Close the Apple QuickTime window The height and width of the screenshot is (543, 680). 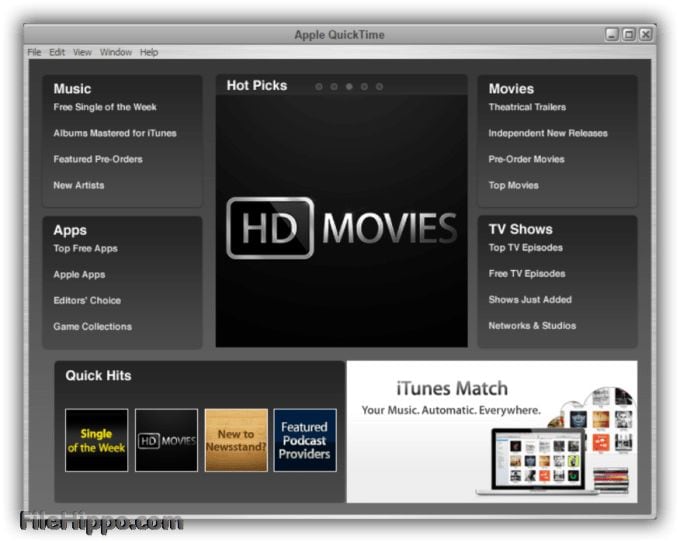(x=646, y=34)
